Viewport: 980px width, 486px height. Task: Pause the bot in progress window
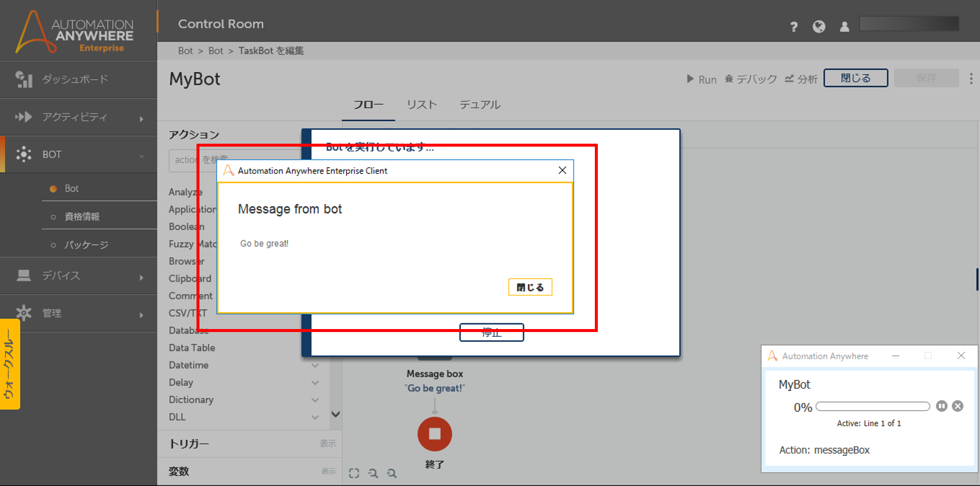(x=941, y=406)
